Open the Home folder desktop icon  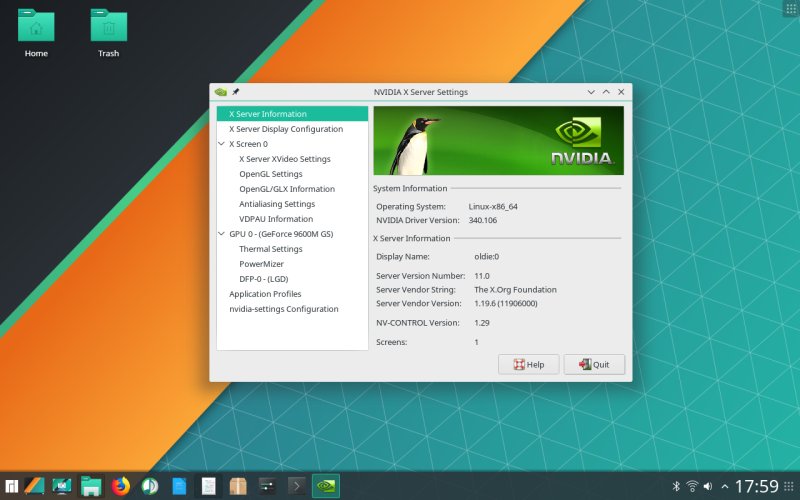pyautogui.click(x=36, y=33)
